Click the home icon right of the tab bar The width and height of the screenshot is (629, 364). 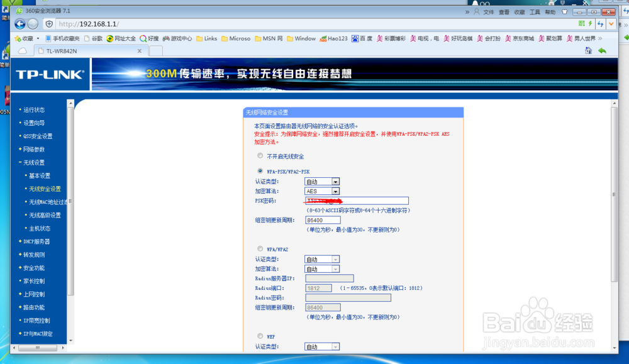pos(588,50)
